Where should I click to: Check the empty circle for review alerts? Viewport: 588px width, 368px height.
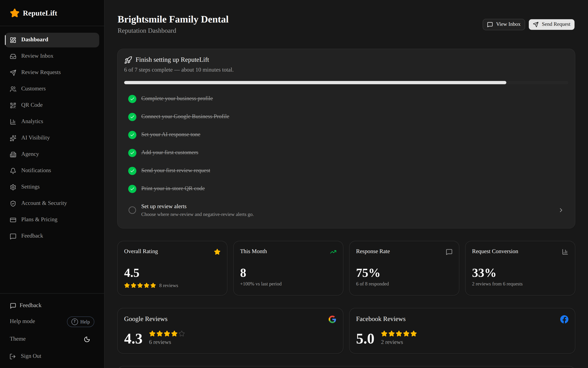132,210
